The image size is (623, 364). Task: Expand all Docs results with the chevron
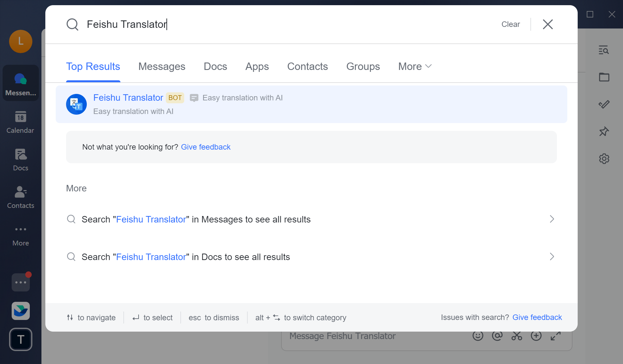click(552, 257)
